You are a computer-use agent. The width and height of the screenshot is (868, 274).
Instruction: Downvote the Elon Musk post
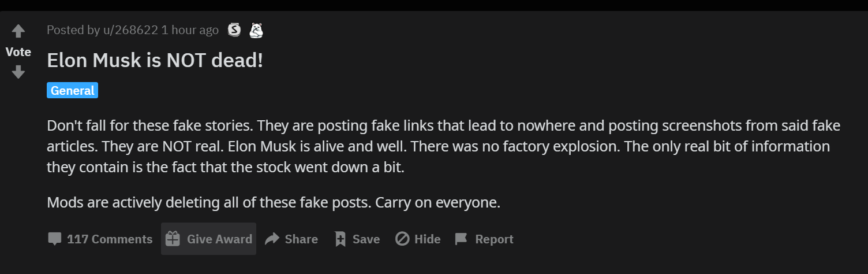coord(18,72)
